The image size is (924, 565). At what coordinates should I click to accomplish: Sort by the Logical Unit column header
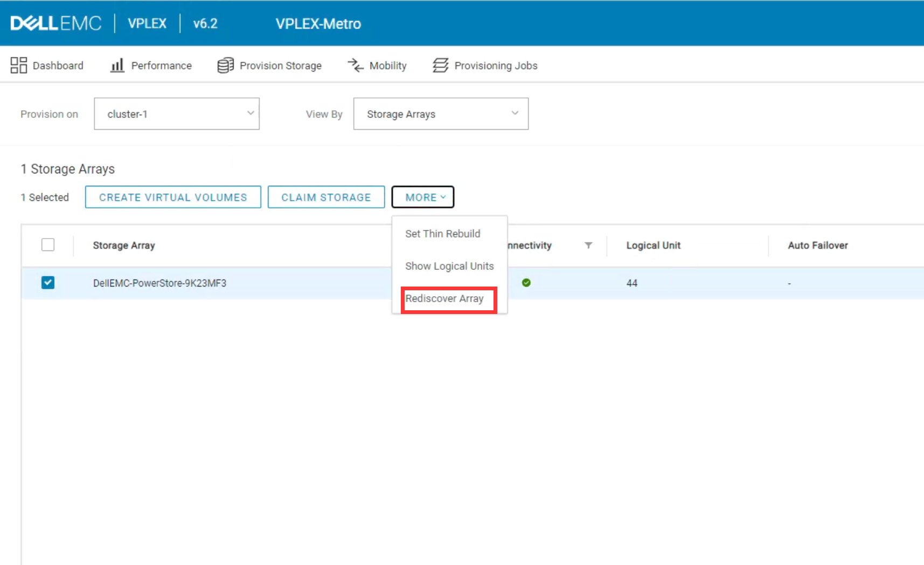(x=654, y=246)
